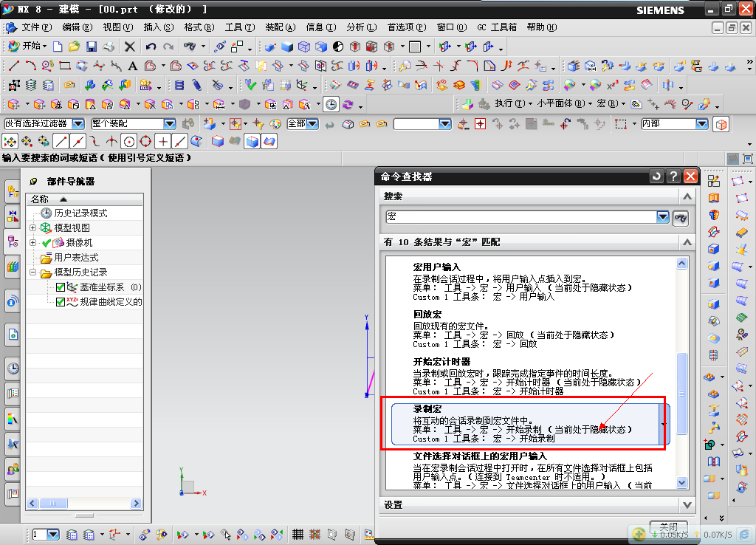The image size is (756, 545).
Task: Toggle the 基准坐标系 checkbox
Action: click(61, 287)
